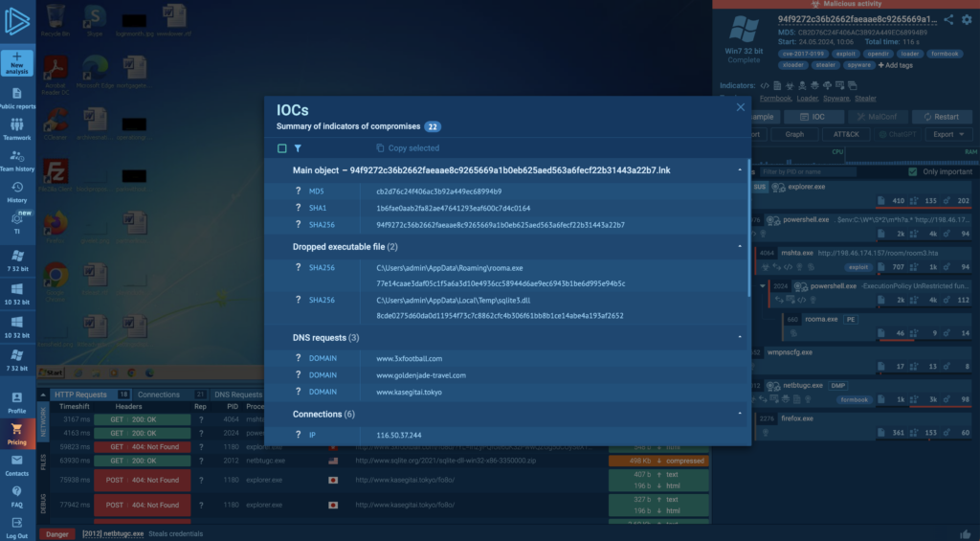Click the Filter by PID or name field
Image resolution: width=980 pixels, height=541 pixels.
(809, 171)
